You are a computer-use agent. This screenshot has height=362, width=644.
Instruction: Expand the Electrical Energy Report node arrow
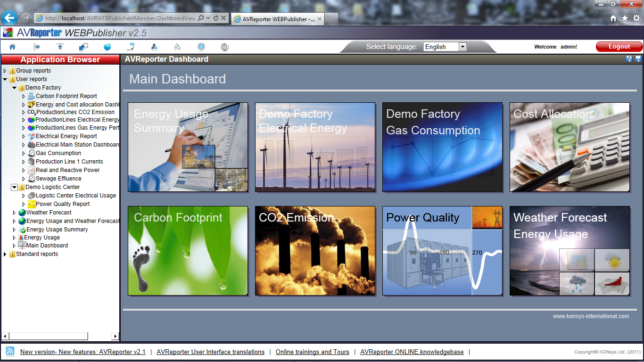[x=24, y=136]
